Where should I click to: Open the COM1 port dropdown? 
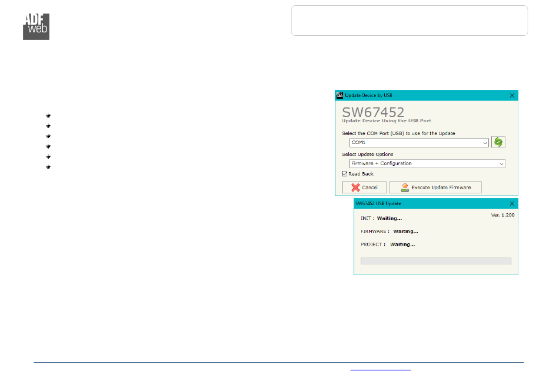pyautogui.click(x=419, y=142)
